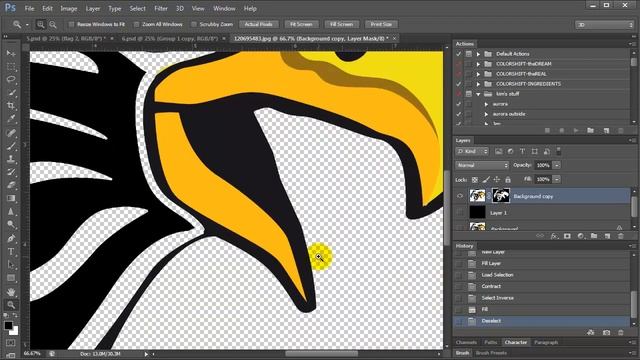This screenshot has width=640, height=360.
Task: Show Layer 1 visibility eye
Action: click(460, 213)
